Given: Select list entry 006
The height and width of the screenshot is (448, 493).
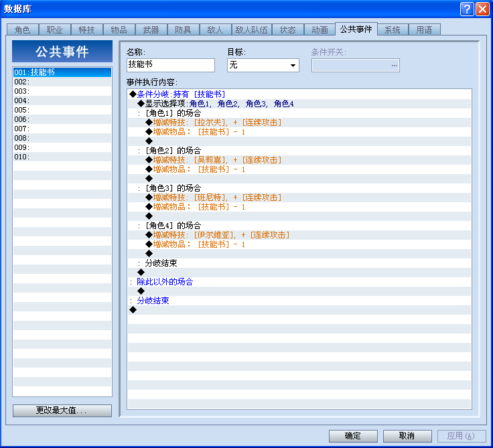Looking at the screenshot, I should click(x=62, y=119).
